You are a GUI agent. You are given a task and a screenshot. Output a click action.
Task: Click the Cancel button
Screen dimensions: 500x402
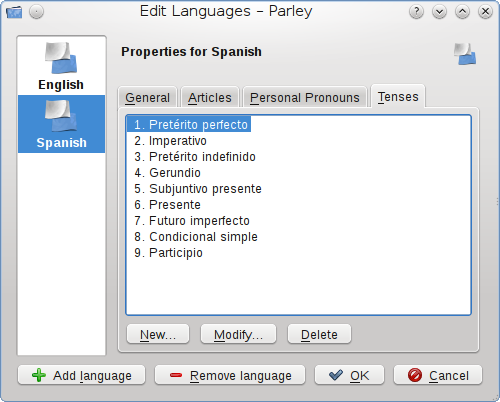tap(438, 375)
